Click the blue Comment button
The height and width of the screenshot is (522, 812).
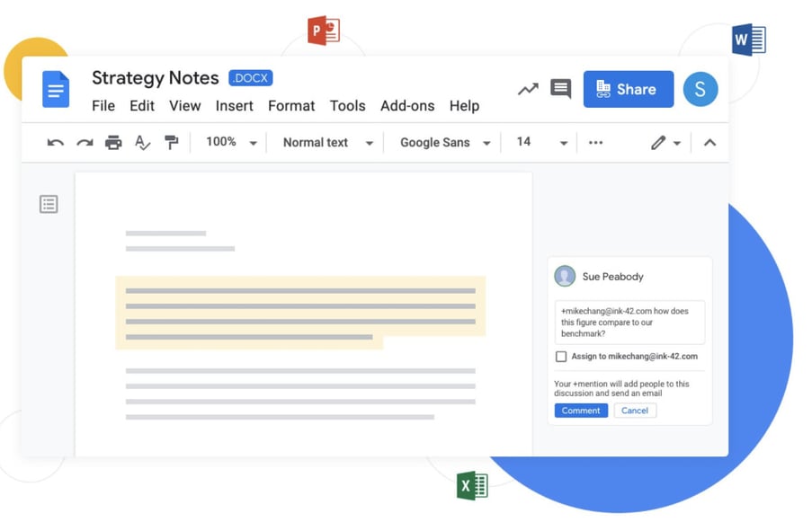pos(581,411)
